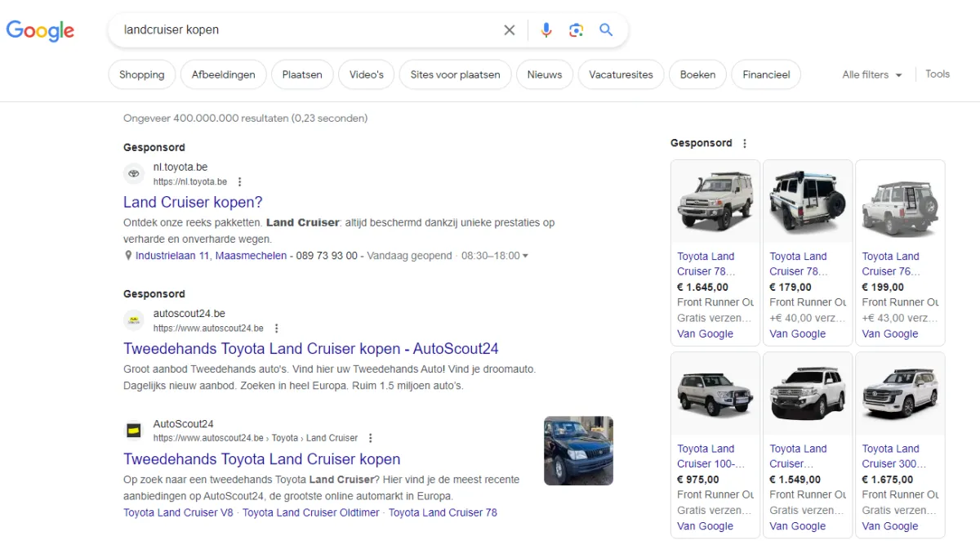Click the magnifying glass search button
This screenshot has width=980, height=541.
pos(606,30)
